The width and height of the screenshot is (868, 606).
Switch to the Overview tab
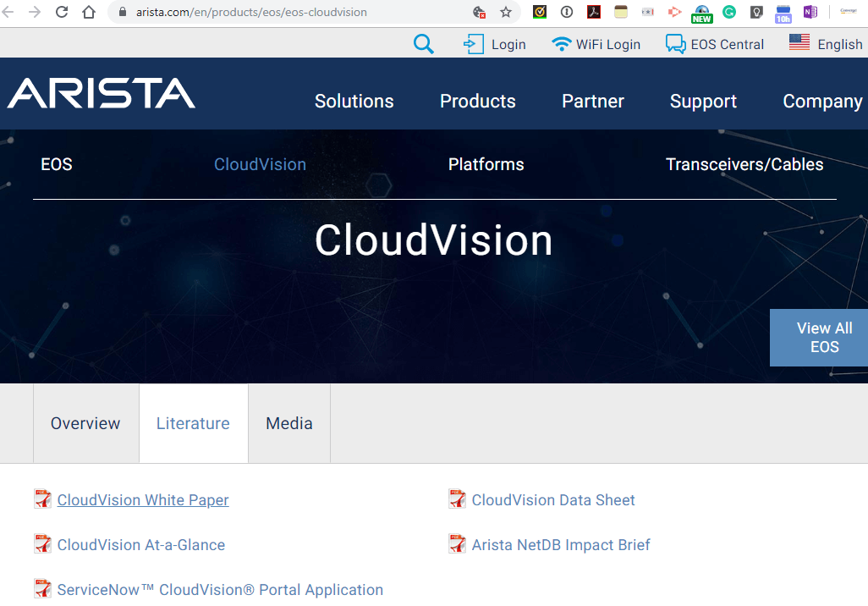[x=85, y=423]
